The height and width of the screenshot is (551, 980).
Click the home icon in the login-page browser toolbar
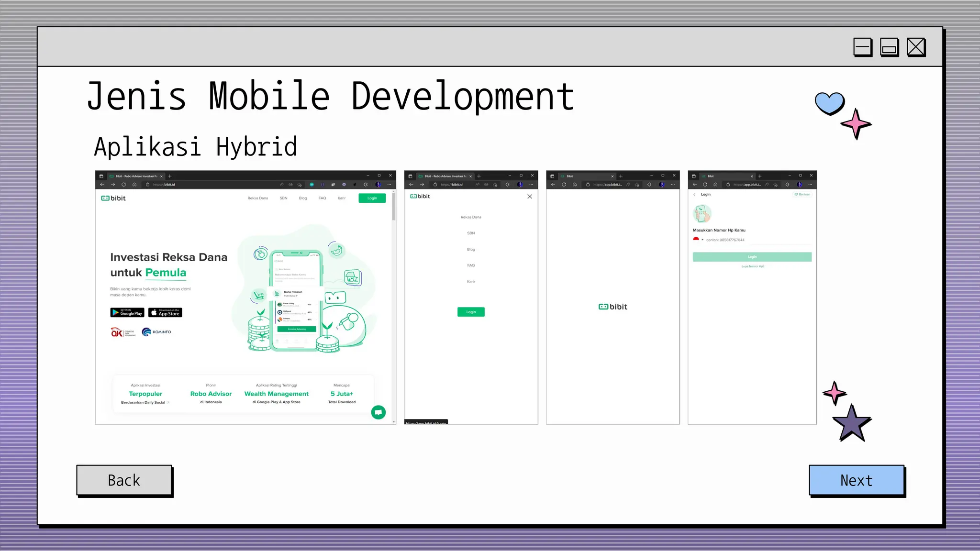click(x=715, y=184)
